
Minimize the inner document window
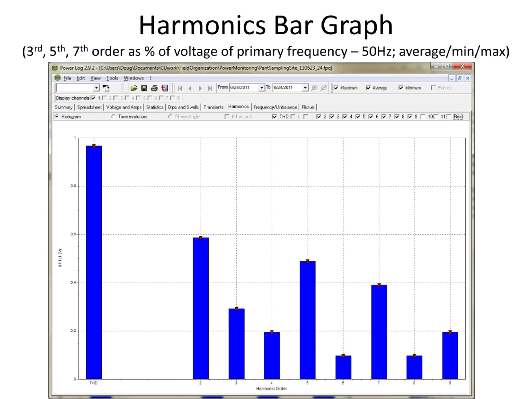pos(452,78)
